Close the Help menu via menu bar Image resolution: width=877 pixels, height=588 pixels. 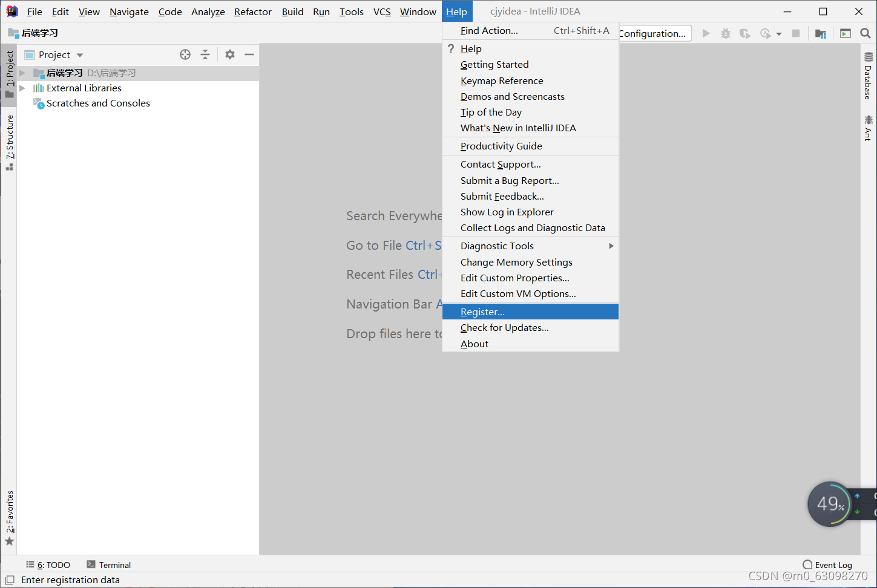456,11
